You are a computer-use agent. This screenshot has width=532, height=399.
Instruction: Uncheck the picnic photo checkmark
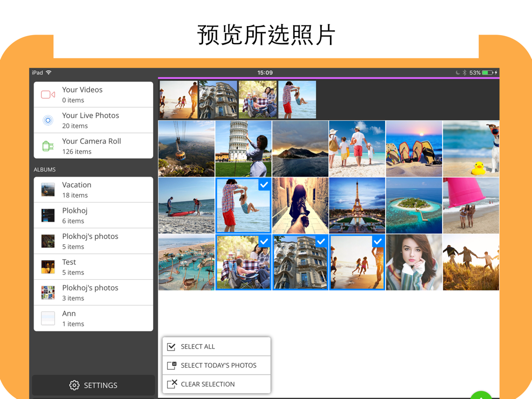tap(264, 242)
